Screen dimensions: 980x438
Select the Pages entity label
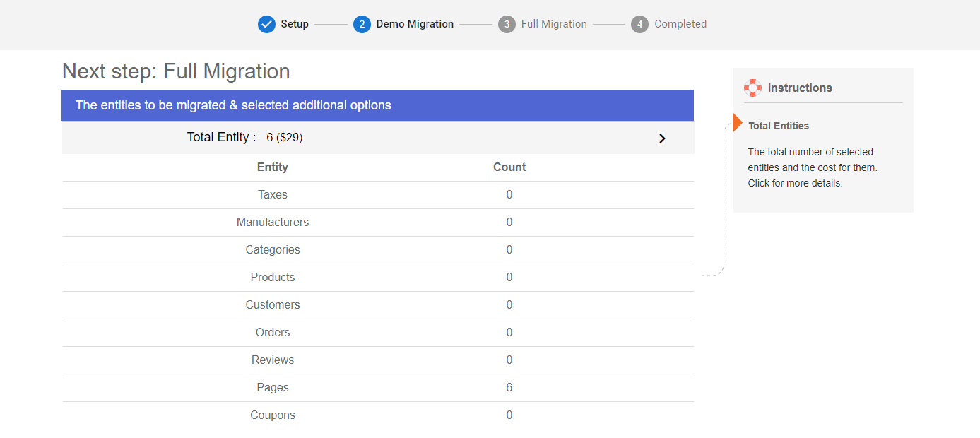point(273,388)
